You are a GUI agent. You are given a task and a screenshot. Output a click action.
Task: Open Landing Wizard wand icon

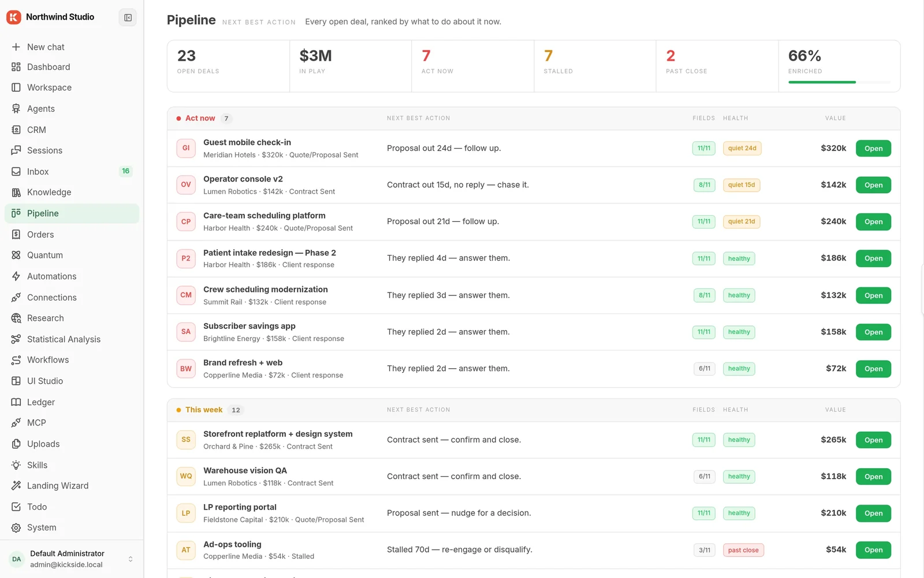click(x=16, y=486)
